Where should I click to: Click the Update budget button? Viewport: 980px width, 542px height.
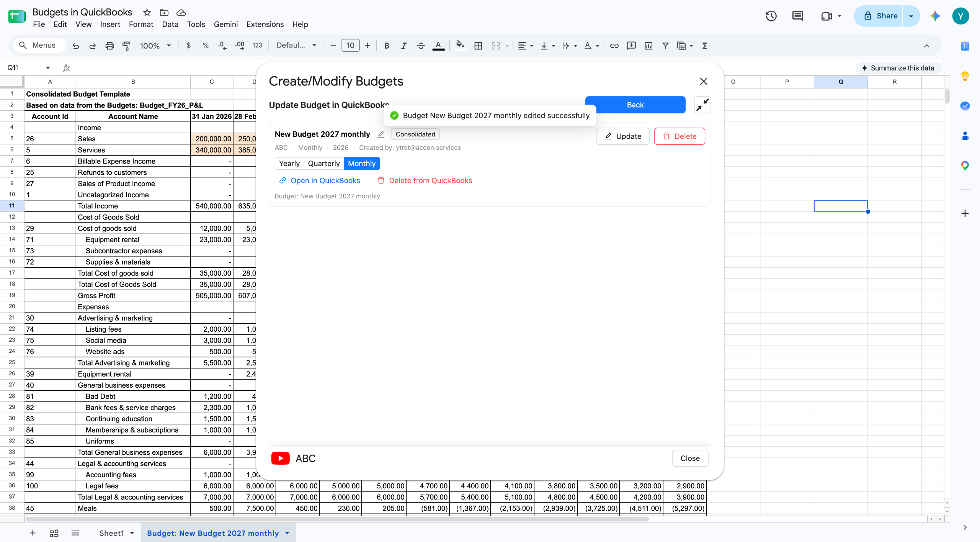623,136
